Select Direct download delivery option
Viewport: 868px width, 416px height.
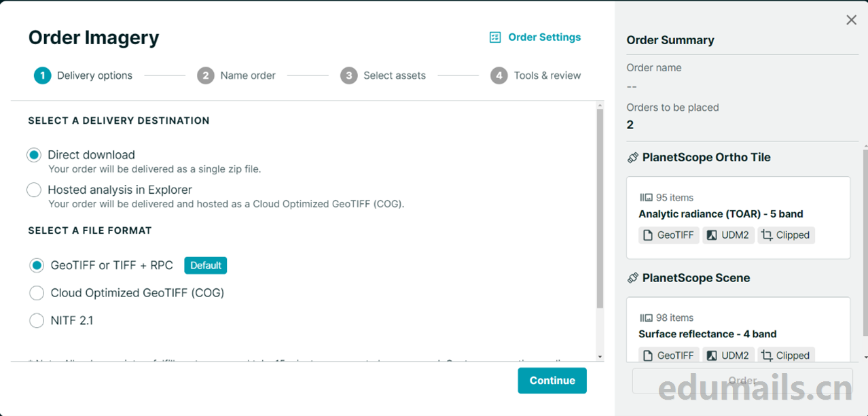(34, 155)
